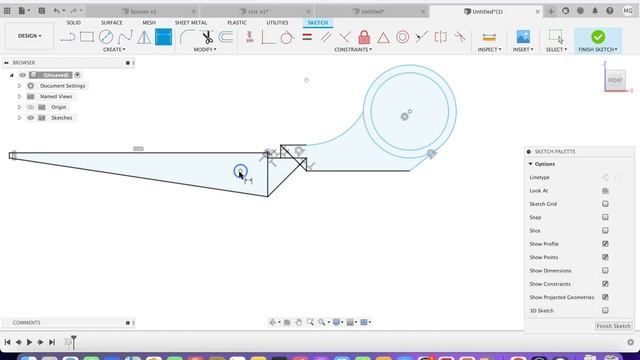Expand the Named Views node

[19, 96]
